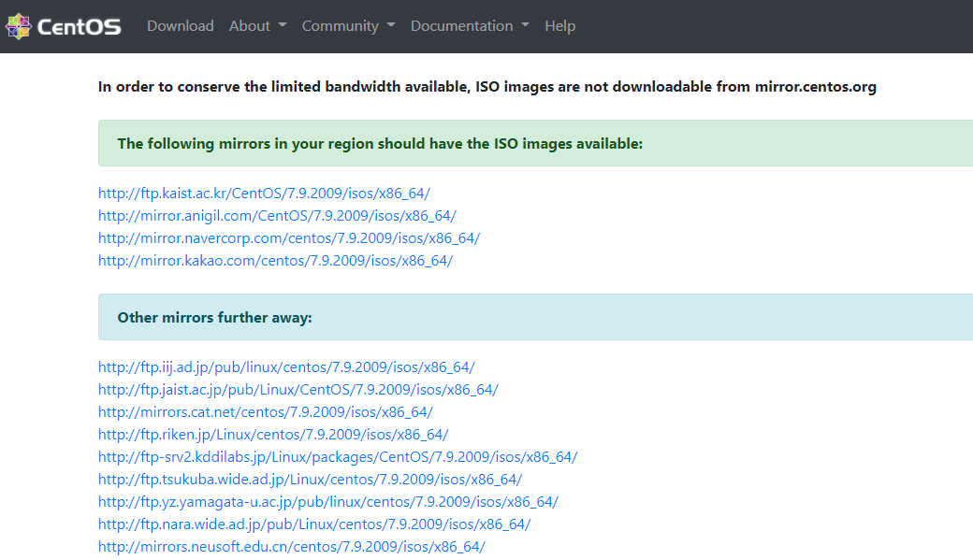
Task: Open the ftp.riken.jp mirror link
Action: [273, 434]
